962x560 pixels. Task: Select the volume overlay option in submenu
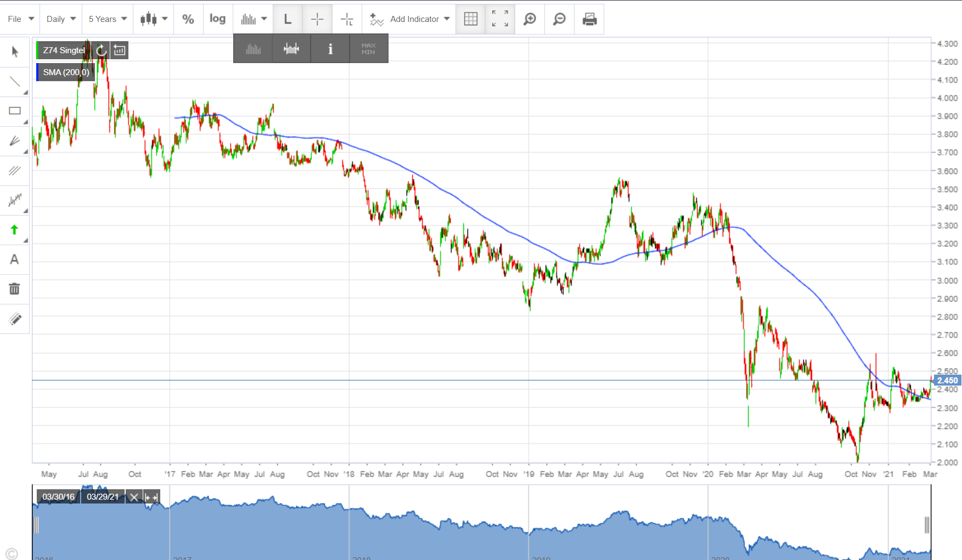[x=291, y=49]
